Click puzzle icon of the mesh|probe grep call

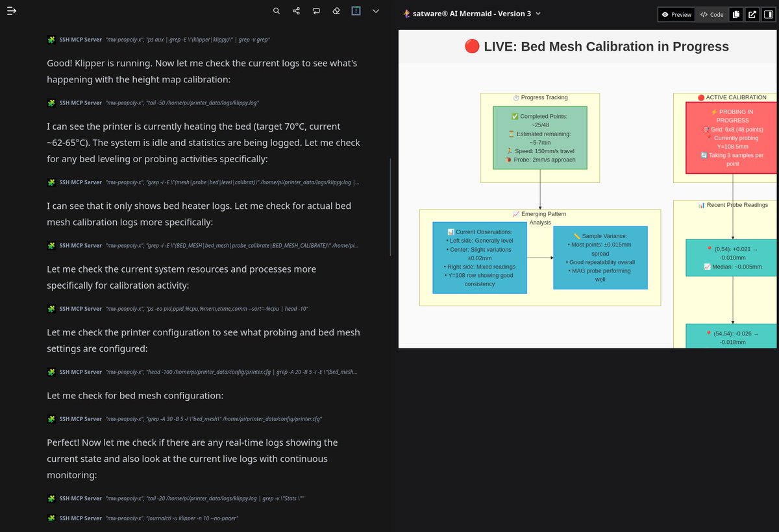coord(51,182)
